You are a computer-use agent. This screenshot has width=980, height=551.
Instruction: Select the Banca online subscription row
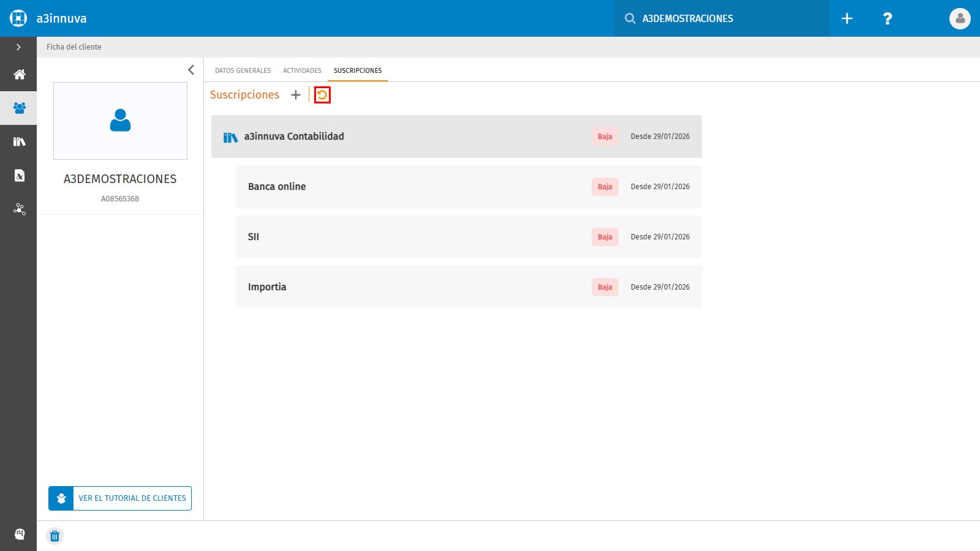[x=469, y=187]
